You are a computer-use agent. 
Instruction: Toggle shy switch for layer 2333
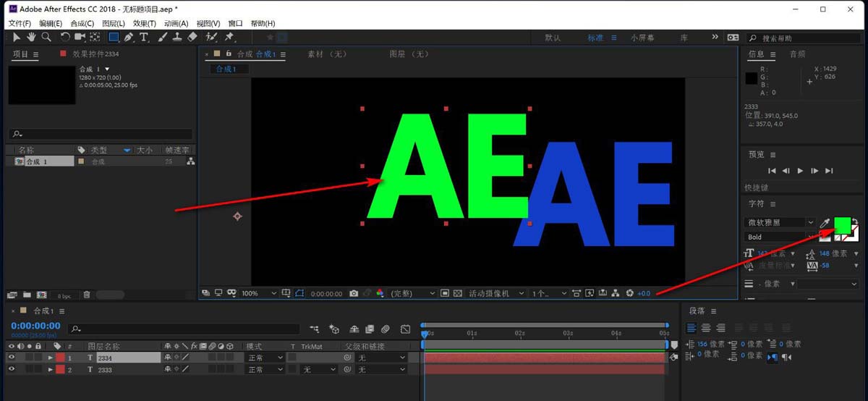click(x=169, y=369)
